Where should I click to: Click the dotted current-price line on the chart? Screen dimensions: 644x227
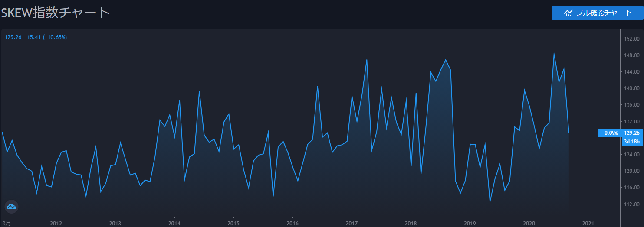pos(304,133)
